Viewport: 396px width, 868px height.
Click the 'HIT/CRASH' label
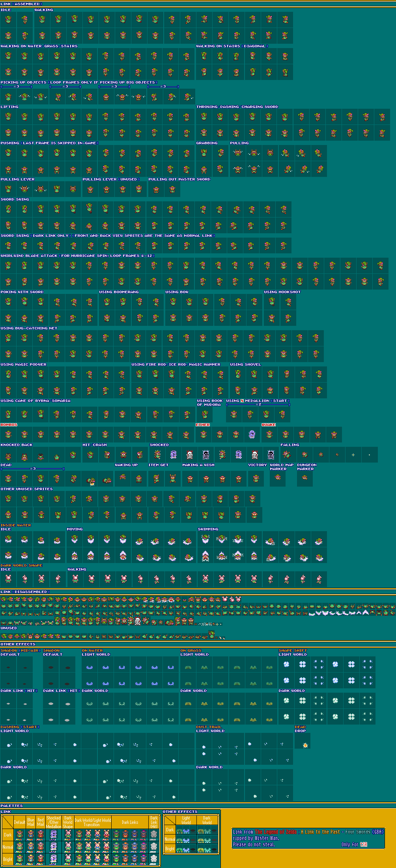coord(95,445)
